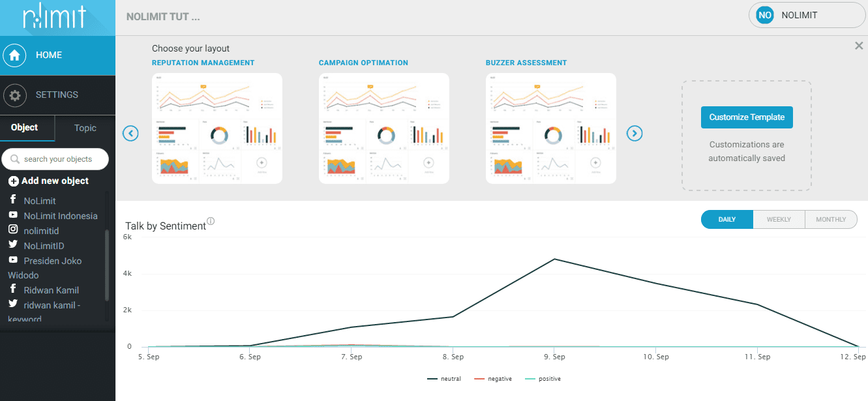Image resolution: width=868 pixels, height=401 pixels.
Task: Click Twitter icon next to ridwan kamil - keyword
Action: click(12, 304)
